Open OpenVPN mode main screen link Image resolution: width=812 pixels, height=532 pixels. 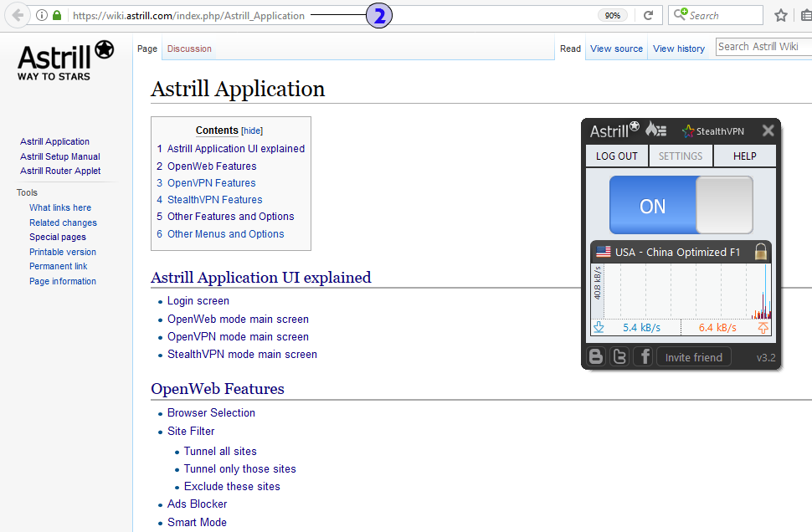coord(238,337)
